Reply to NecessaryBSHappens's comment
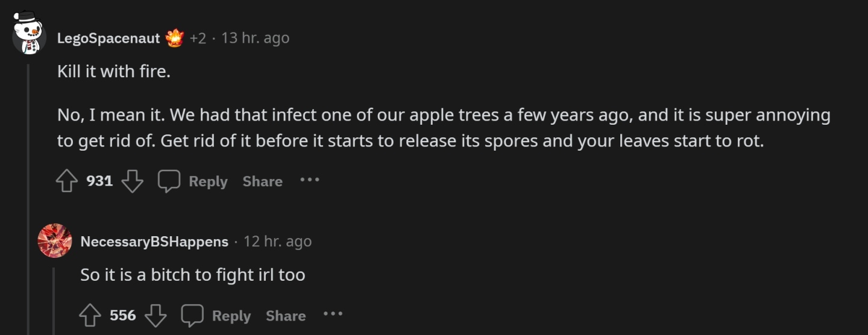Image resolution: width=868 pixels, height=335 pixels. click(216, 316)
